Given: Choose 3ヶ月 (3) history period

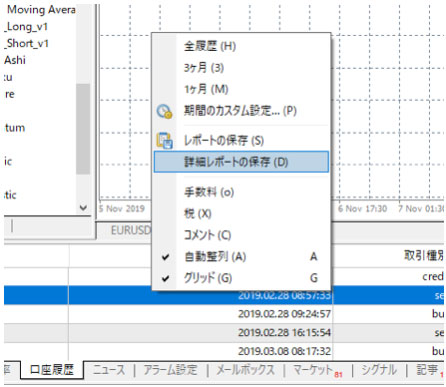Looking at the screenshot, I should point(241,68).
